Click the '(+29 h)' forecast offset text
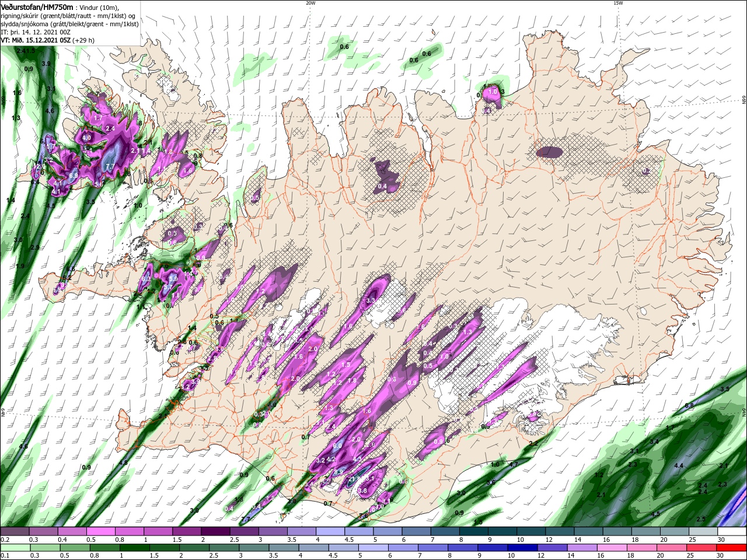This screenshot has height=560, width=747. pyautogui.click(x=83, y=40)
